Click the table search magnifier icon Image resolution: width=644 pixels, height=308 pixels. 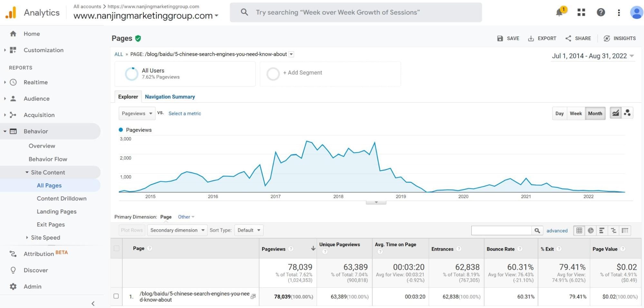(x=537, y=230)
